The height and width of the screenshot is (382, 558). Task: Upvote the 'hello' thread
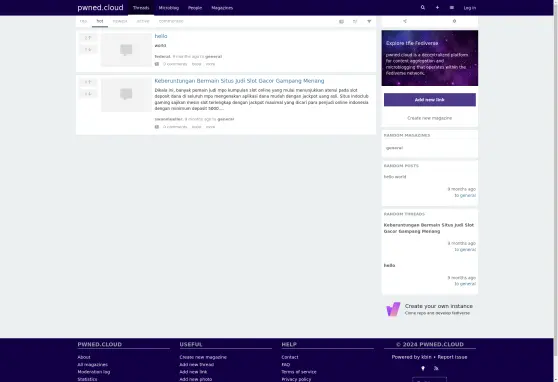pyautogui.click(x=88, y=38)
